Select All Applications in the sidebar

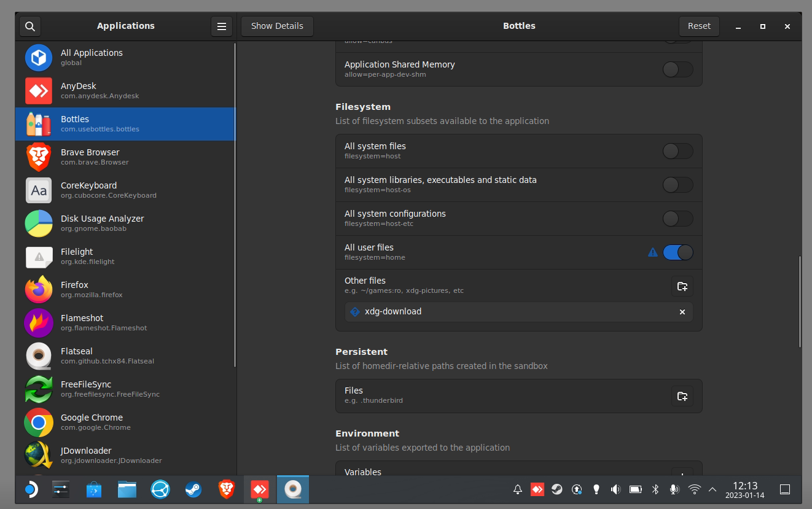[125, 58]
